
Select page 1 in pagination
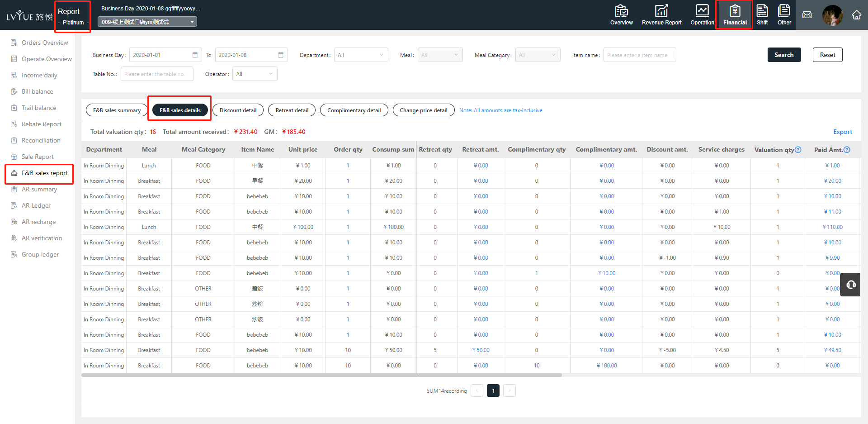click(x=493, y=391)
